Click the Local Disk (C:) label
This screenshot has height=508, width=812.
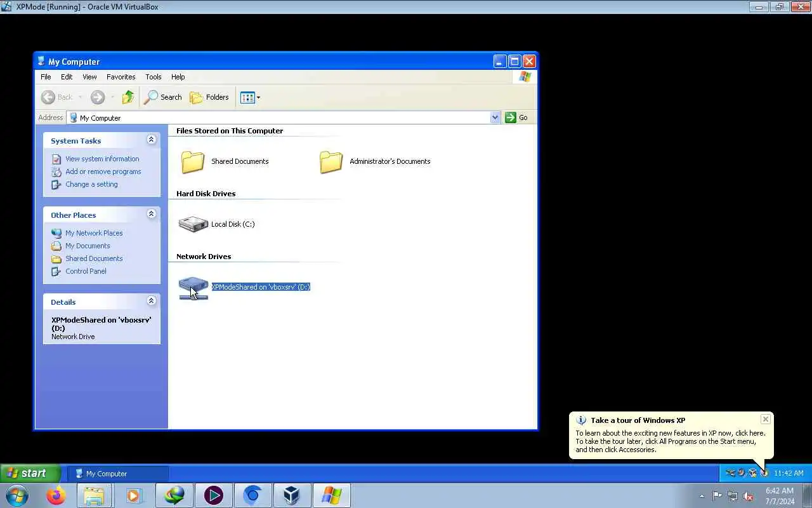233,224
